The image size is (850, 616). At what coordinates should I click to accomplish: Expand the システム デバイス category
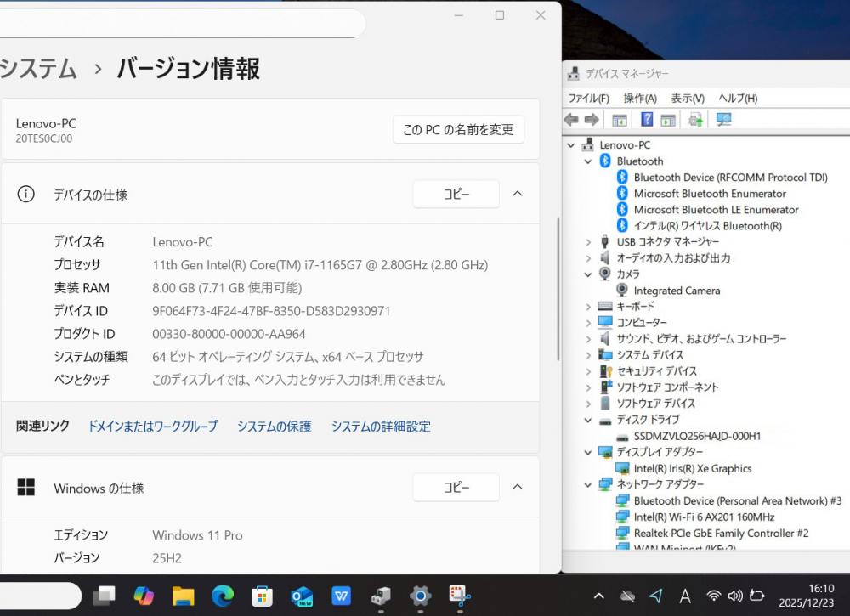tap(588, 355)
